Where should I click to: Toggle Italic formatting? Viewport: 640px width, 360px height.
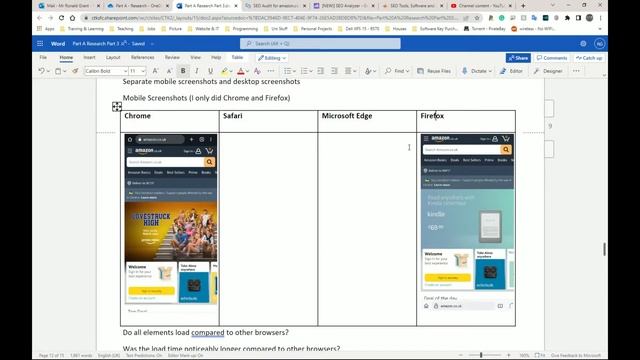[197, 71]
